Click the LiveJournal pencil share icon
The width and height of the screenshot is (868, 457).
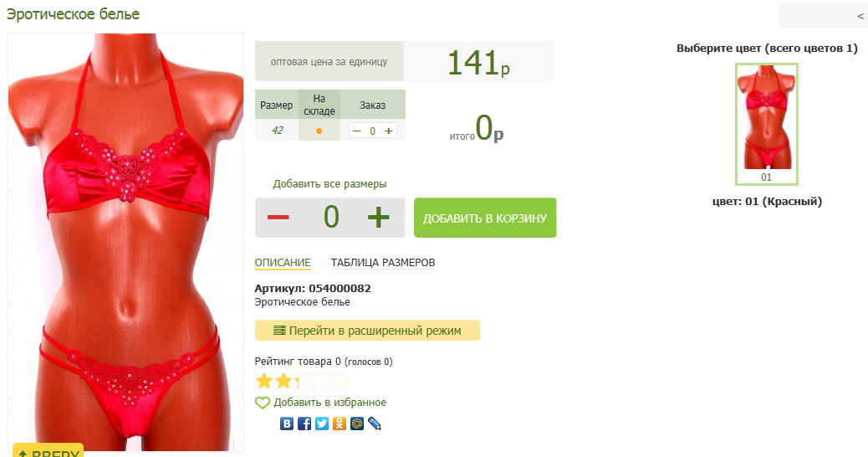[x=375, y=424]
